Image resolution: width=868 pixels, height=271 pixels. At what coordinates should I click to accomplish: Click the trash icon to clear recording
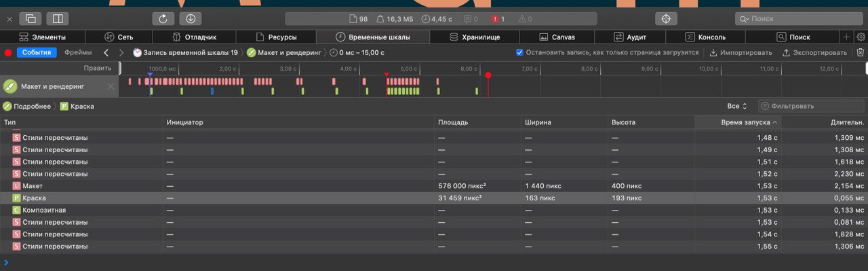(x=861, y=52)
